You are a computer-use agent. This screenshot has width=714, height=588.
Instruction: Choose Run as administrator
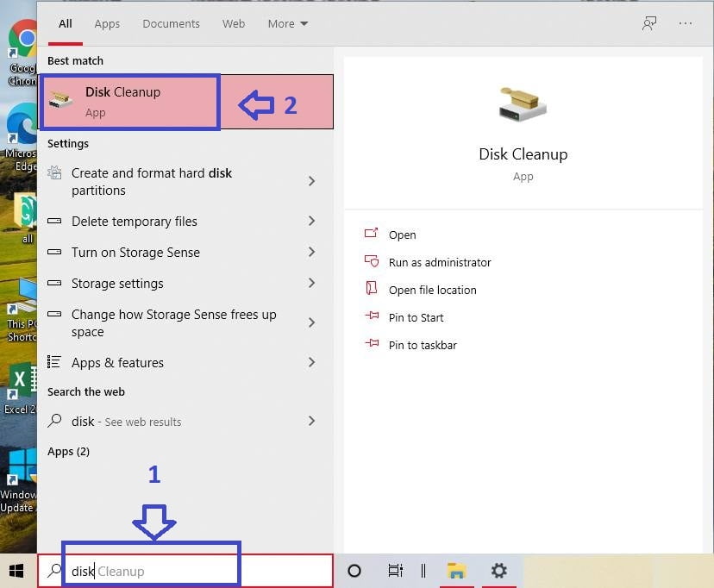click(440, 263)
